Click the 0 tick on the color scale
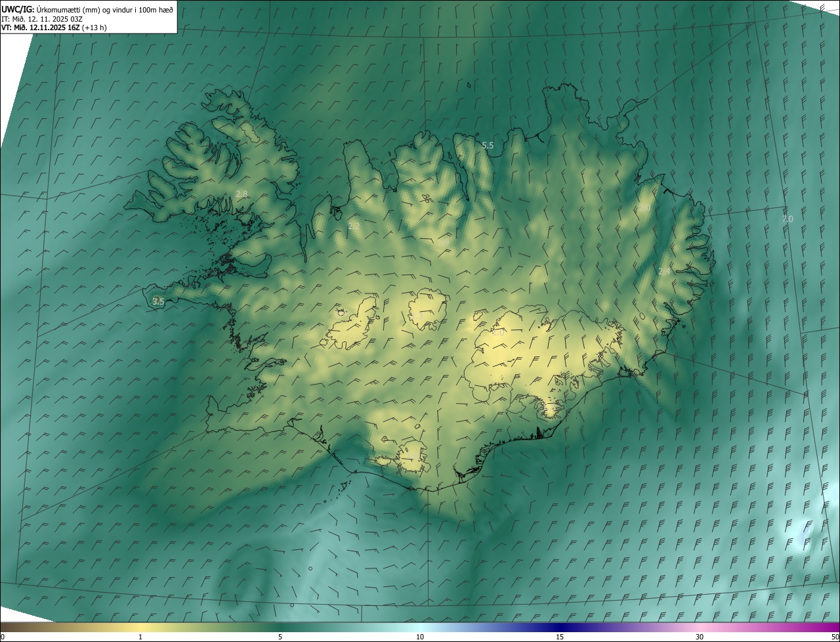The width and height of the screenshot is (840, 642). point(3,637)
